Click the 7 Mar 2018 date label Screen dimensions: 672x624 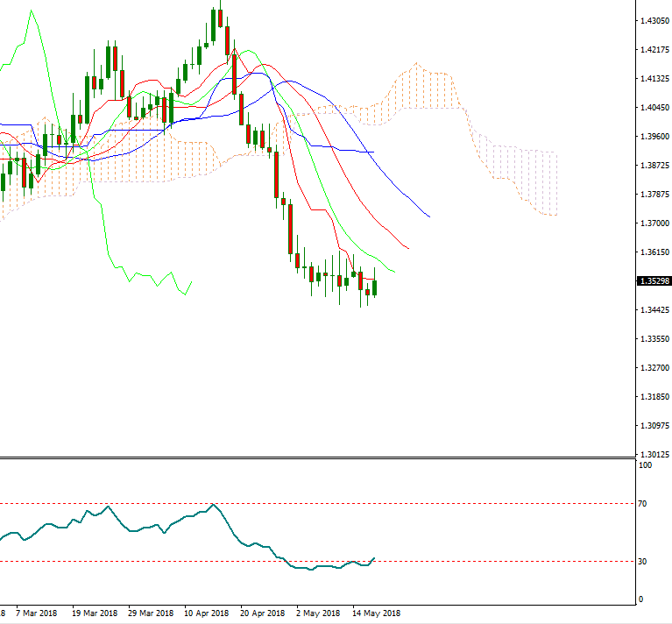[36, 613]
